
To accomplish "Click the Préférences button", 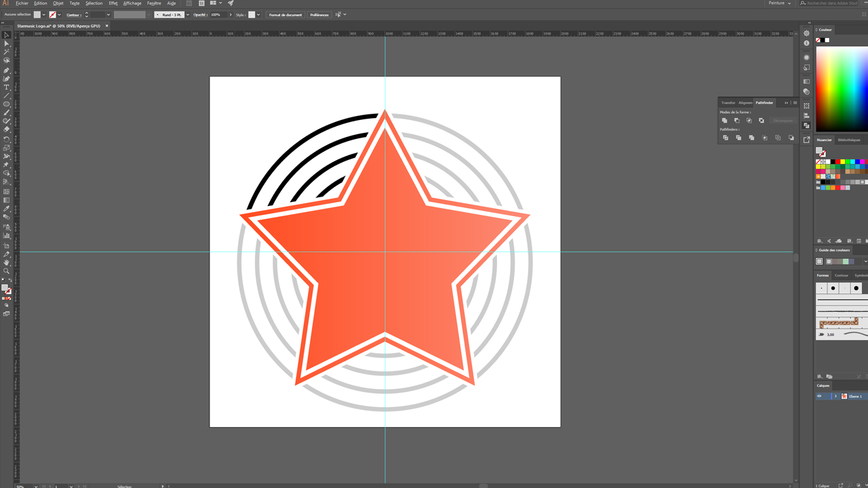I will [x=319, y=14].
